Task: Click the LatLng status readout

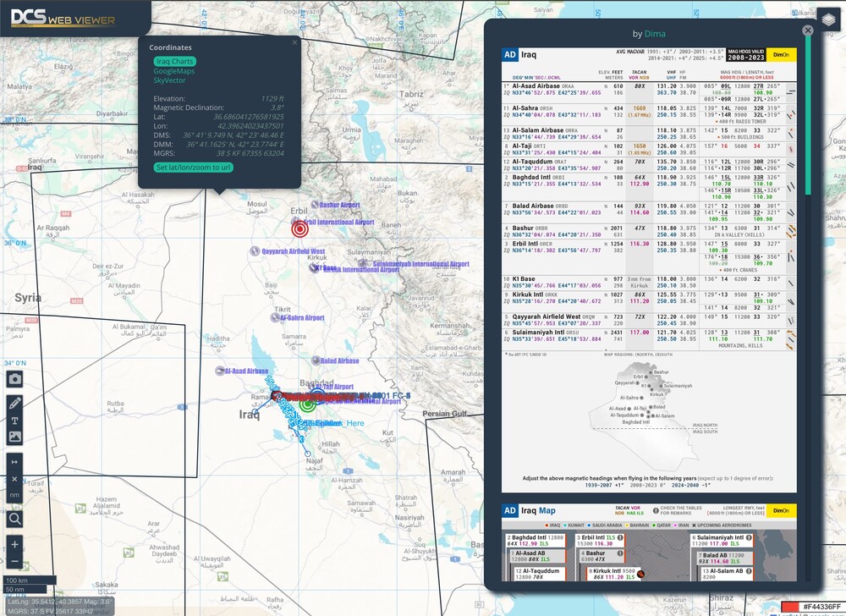Action: coord(59,602)
